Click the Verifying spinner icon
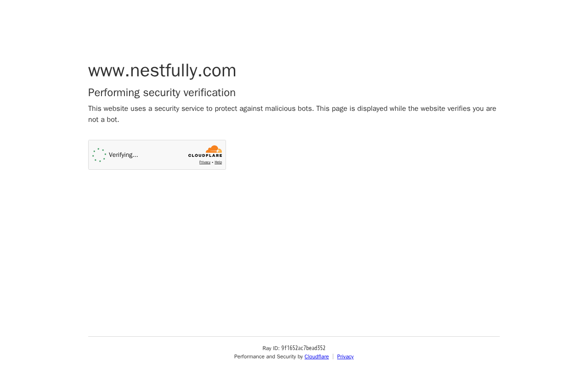Viewport: 588px width, 368px height. [99, 155]
